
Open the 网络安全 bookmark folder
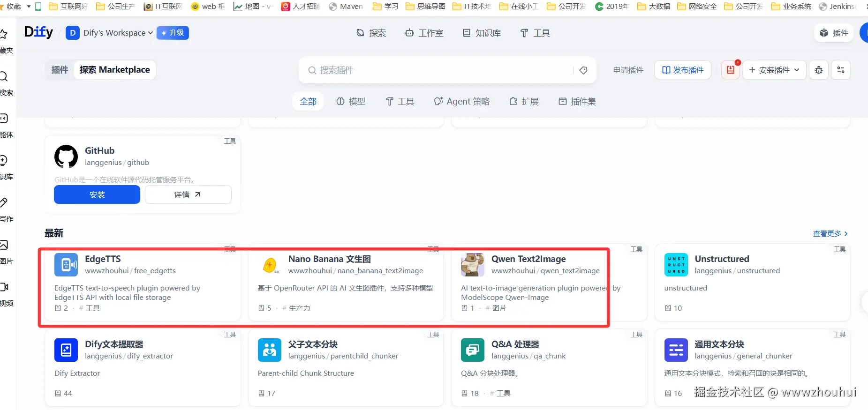click(697, 6)
